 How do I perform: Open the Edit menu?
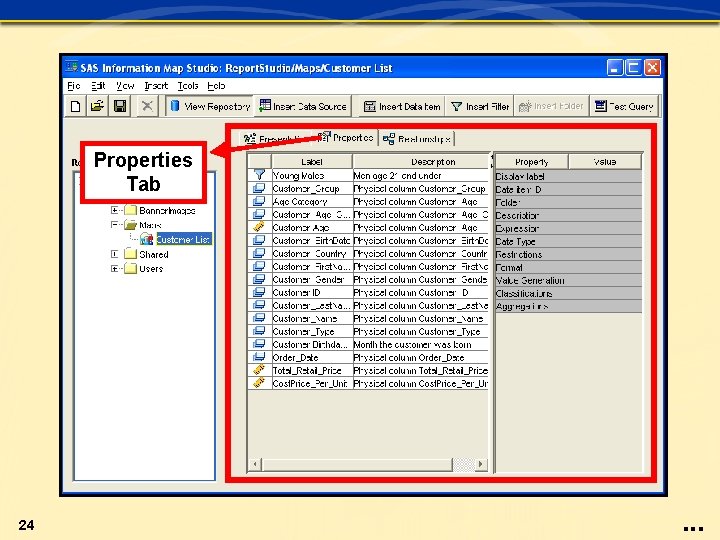point(98,86)
